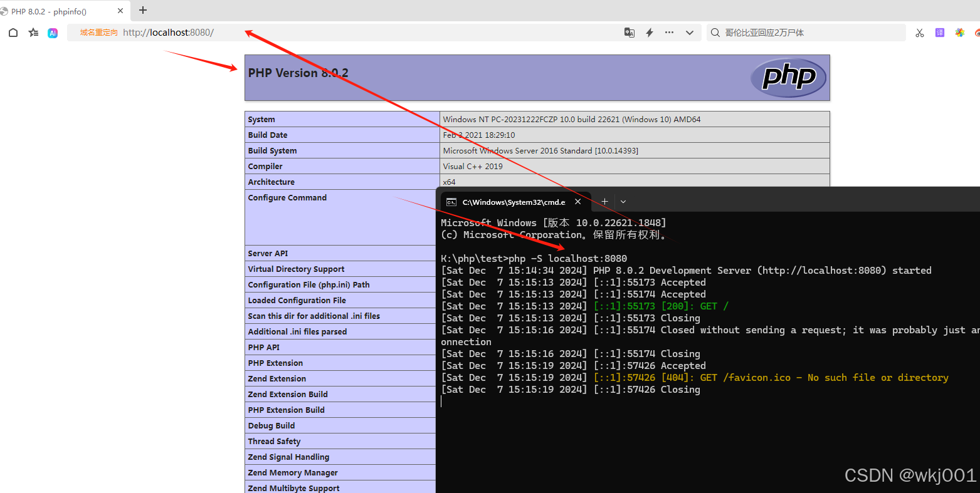Click 'Microsoft Windows [版本 10.0.22621.1848]' line

point(554,223)
